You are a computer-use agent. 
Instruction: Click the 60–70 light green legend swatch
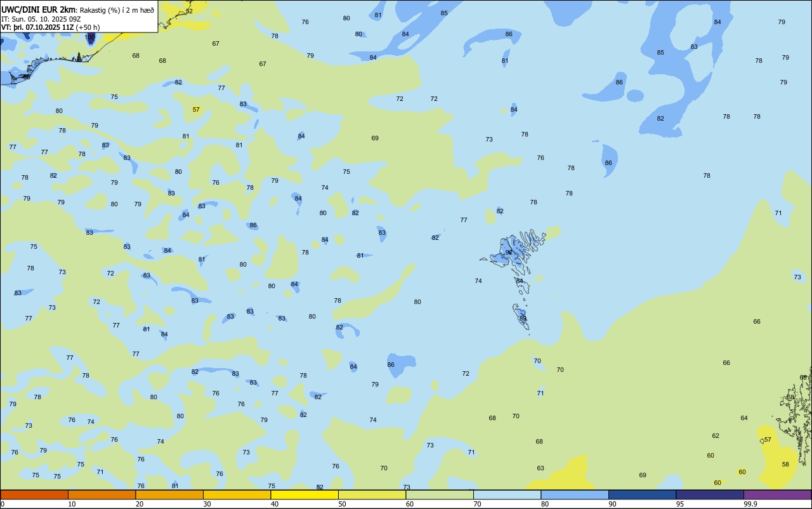440,494
